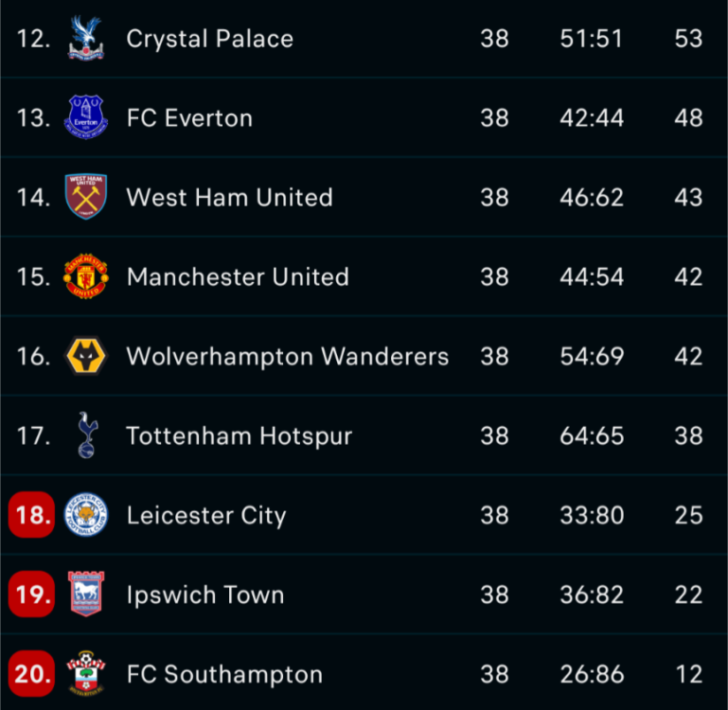Click the red 20. position badge
728x710 pixels.
pyautogui.click(x=32, y=675)
